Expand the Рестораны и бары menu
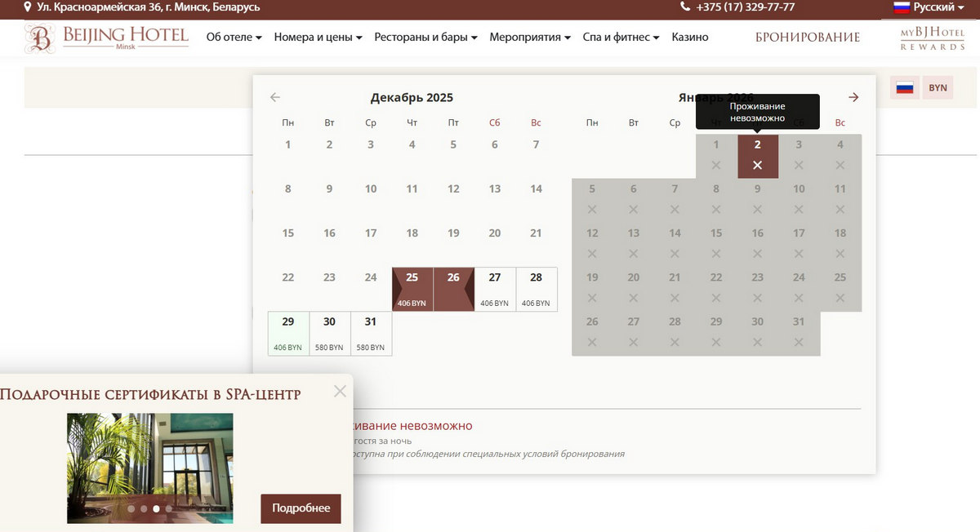 point(425,38)
